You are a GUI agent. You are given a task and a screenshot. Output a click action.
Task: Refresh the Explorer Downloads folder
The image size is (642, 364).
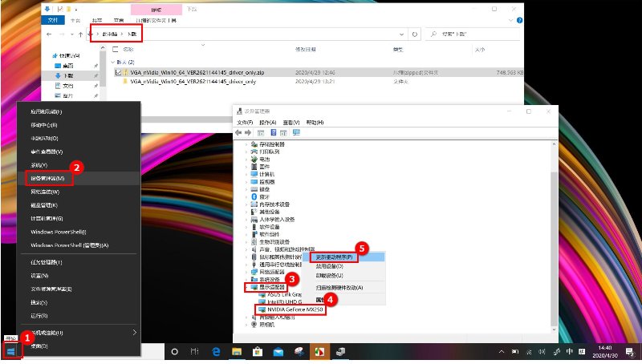point(415,34)
